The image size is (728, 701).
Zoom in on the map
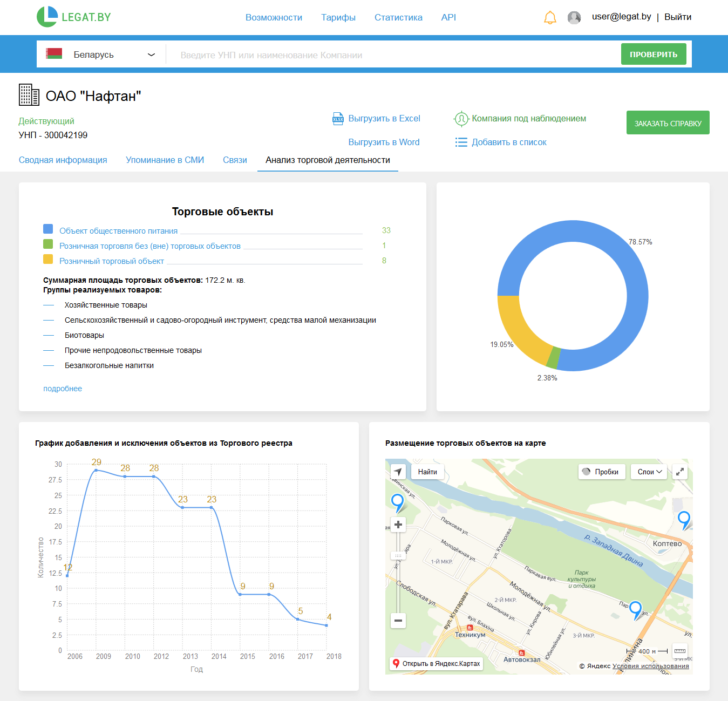(x=398, y=525)
